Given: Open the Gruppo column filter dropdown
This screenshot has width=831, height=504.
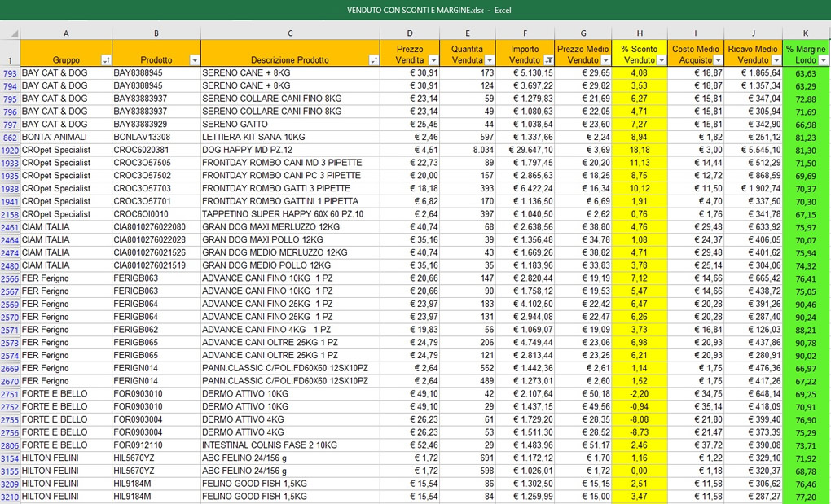Looking at the screenshot, I should point(106,60).
